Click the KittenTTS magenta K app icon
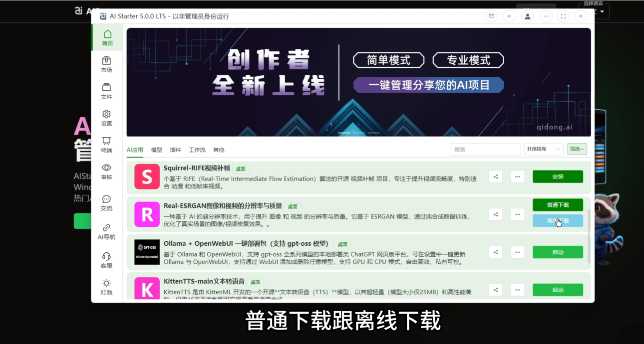The width and height of the screenshot is (644, 344). tap(147, 289)
